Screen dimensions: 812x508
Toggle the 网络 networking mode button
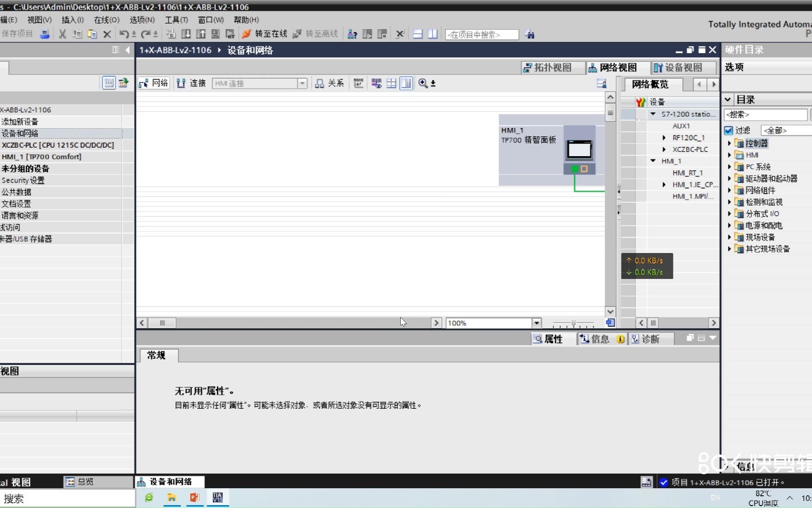[x=154, y=83]
